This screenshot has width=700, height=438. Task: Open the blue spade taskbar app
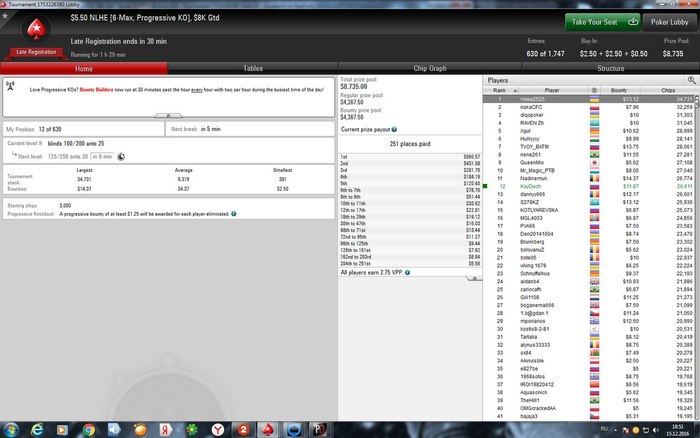(x=294, y=430)
